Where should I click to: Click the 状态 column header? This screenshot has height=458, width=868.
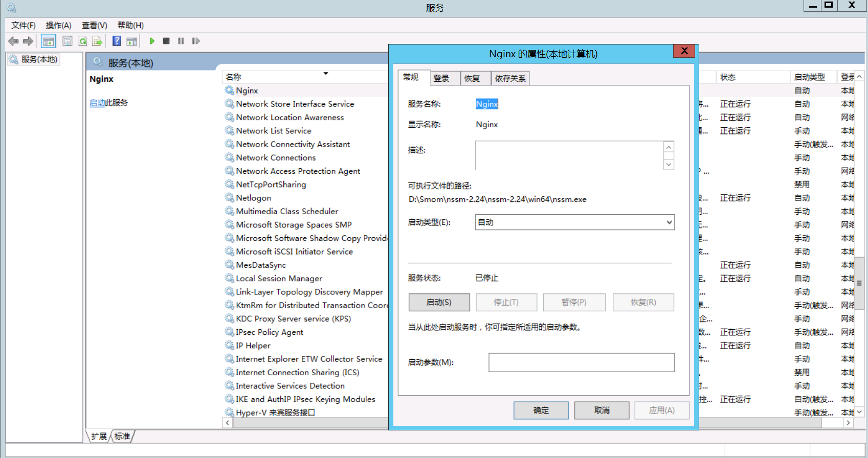pyautogui.click(x=752, y=77)
